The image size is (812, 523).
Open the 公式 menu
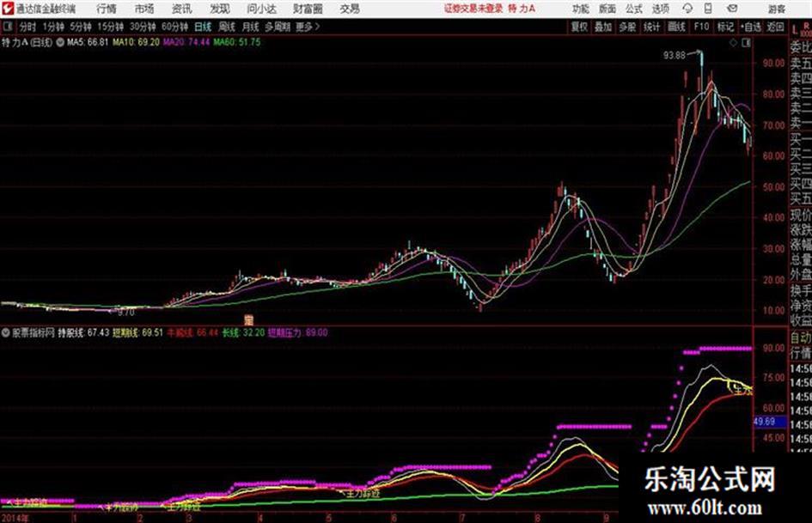tap(633, 9)
